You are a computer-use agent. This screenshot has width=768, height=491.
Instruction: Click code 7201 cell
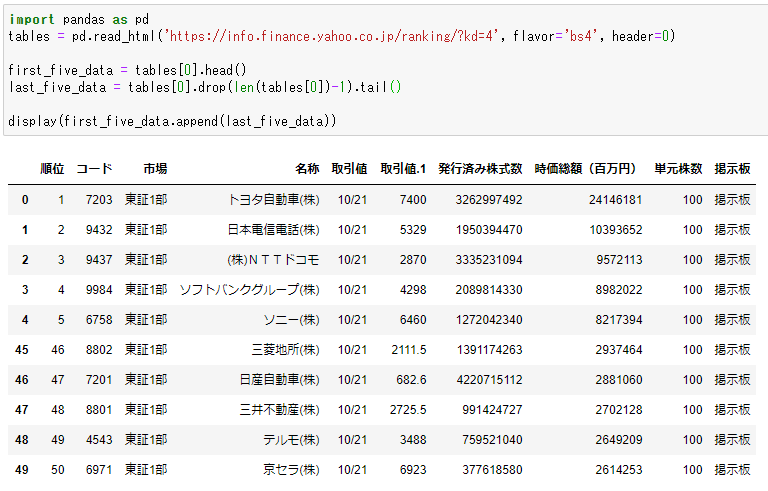(99, 380)
